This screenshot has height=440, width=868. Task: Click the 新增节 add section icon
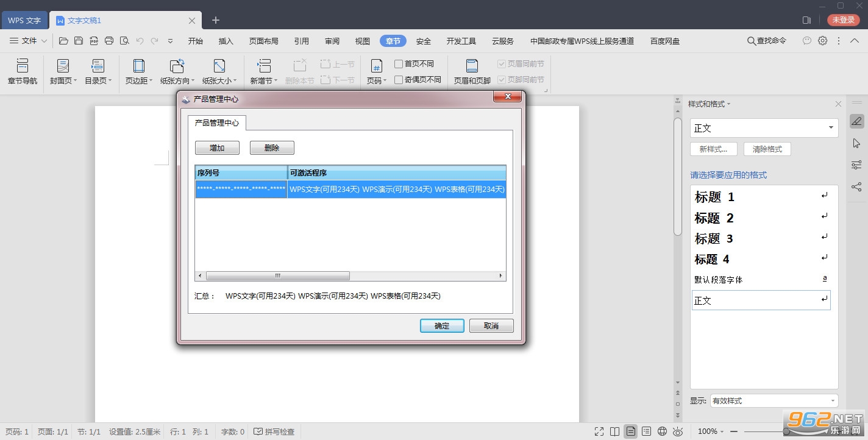click(x=264, y=66)
